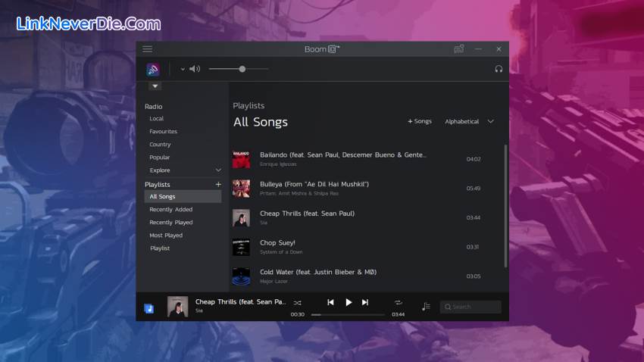Toggle shuffle mode
This screenshot has height=362, width=644.
pos(298,303)
